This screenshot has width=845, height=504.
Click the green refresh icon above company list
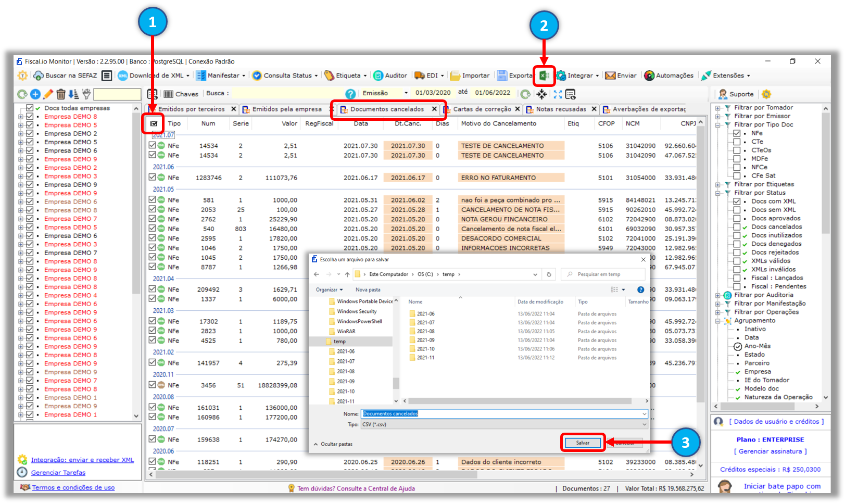tap(22, 94)
